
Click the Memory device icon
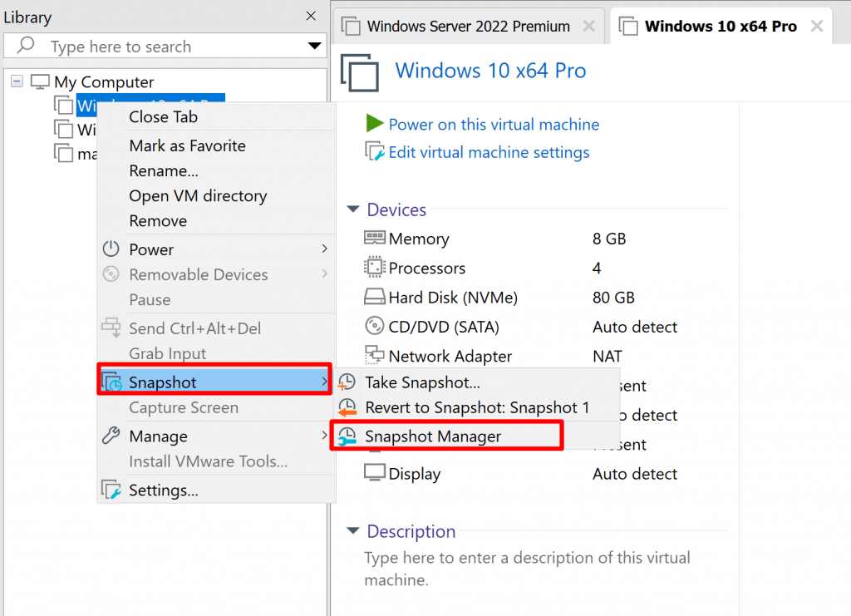375,237
